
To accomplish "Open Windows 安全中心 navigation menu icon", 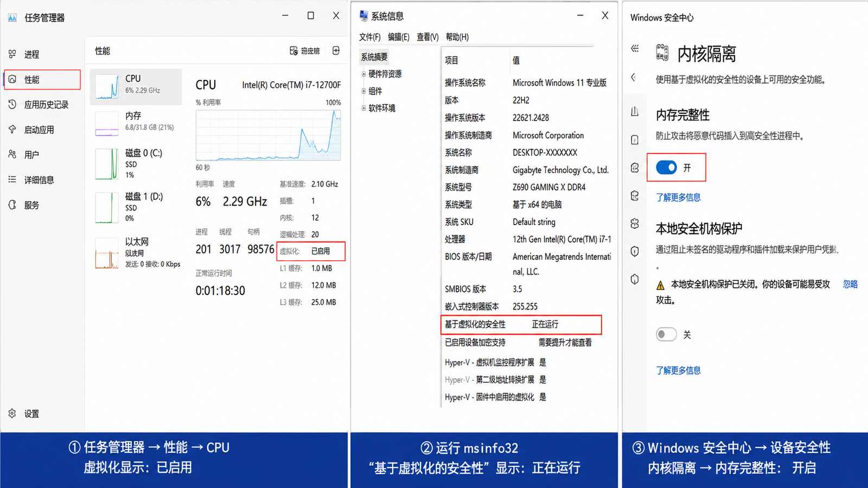I will pos(635,49).
